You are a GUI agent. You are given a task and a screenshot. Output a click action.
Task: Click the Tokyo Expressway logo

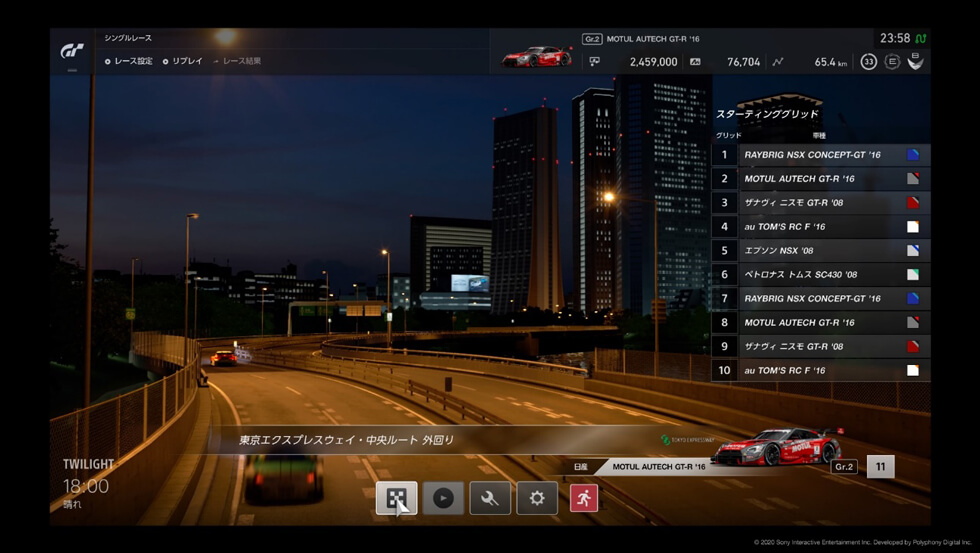(x=688, y=440)
